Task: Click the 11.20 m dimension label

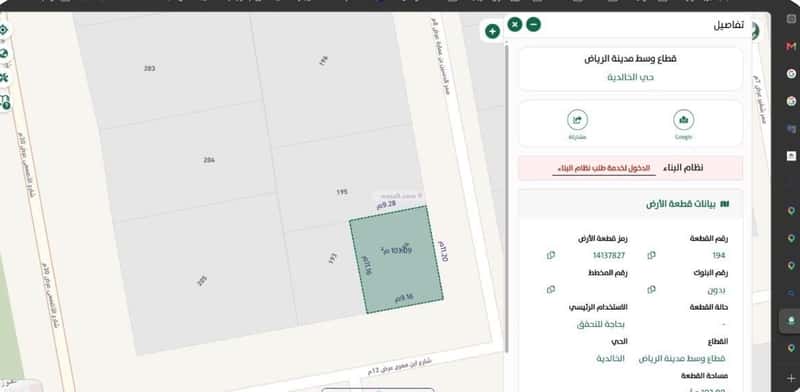Action: (x=443, y=251)
